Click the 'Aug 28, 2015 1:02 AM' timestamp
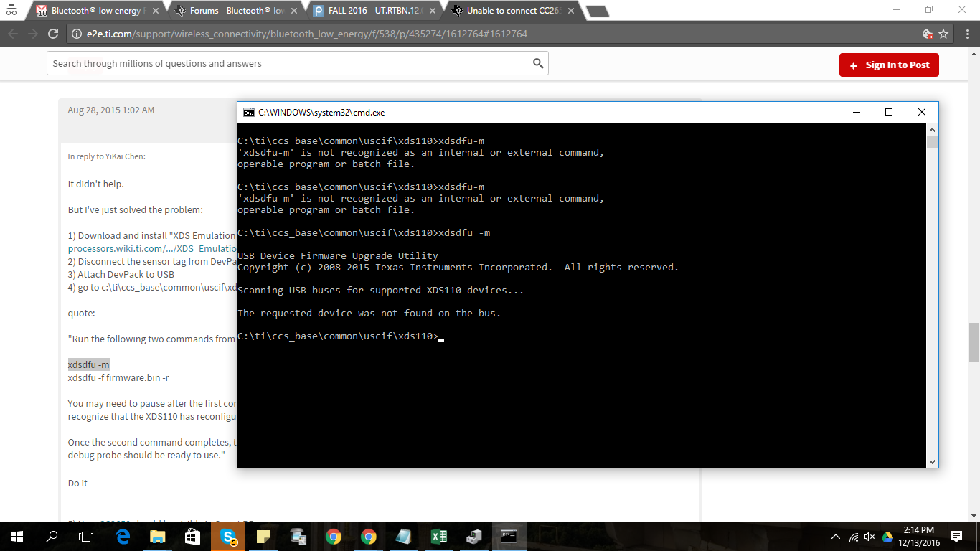Screen dimensions: 980x551 pyautogui.click(x=111, y=110)
